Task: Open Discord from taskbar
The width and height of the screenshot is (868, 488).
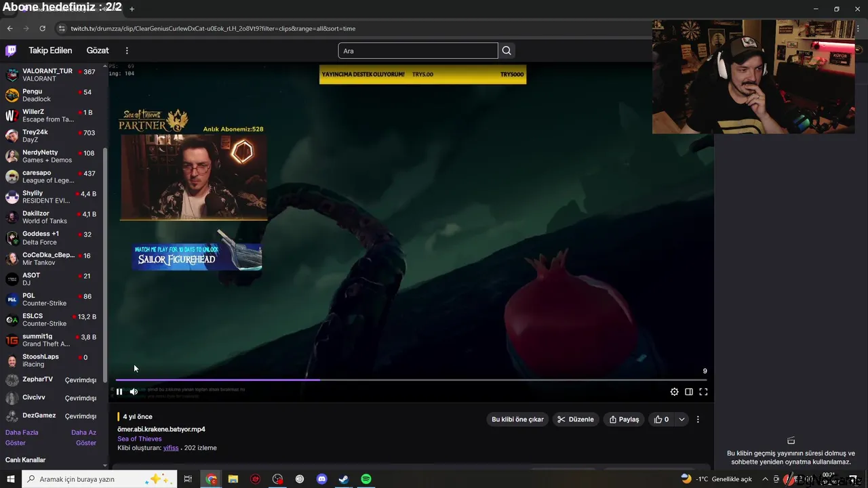Action: coord(322,479)
